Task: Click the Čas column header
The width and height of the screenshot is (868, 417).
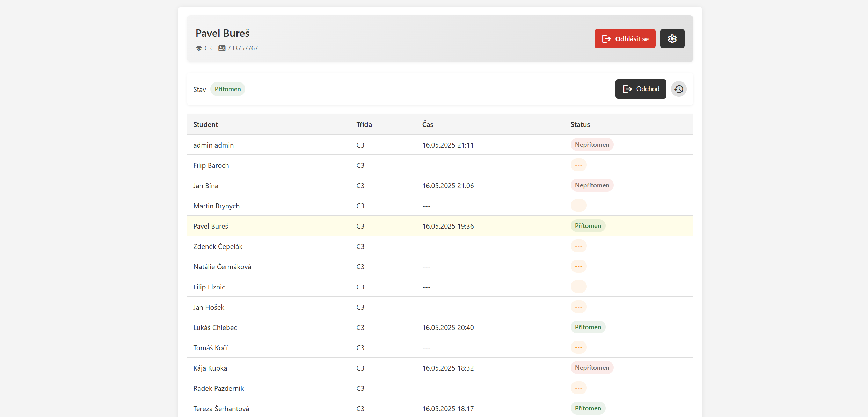Action: (x=428, y=124)
